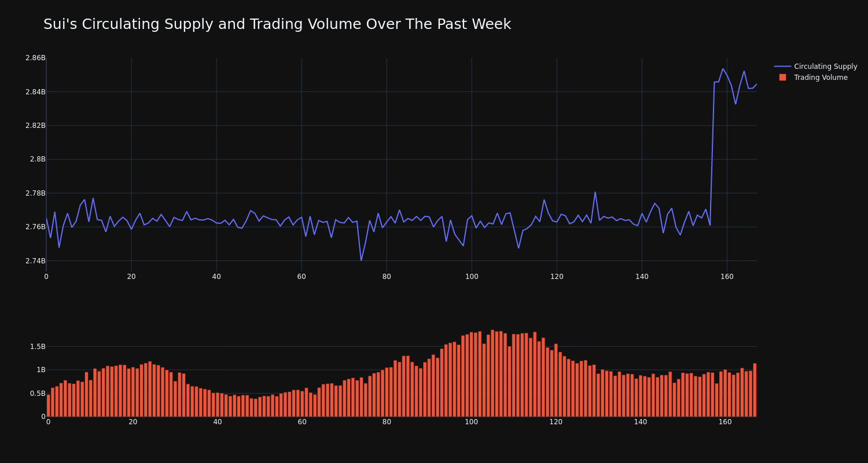Click the 1.5B volume axis label
The image size is (868, 463).
[x=38, y=347]
